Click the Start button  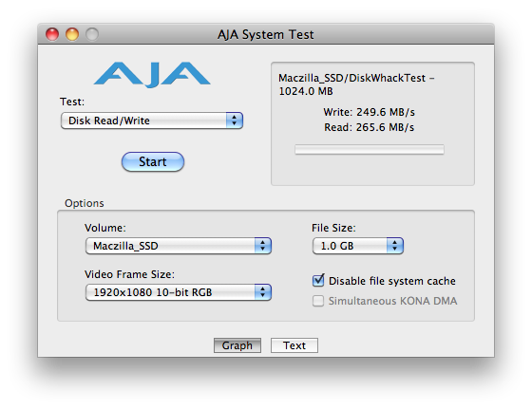(x=153, y=161)
